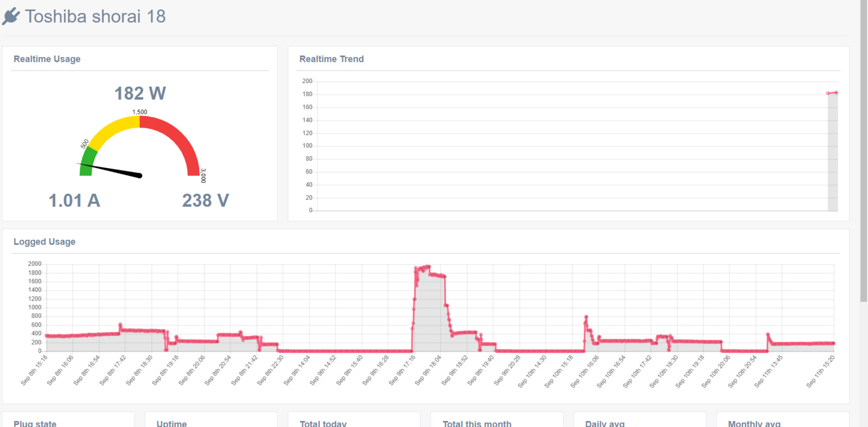Click the Sep 11th 13:45 spike in Logged Usage
This screenshot has height=427, width=868.
pyautogui.click(x=768, y=334)
